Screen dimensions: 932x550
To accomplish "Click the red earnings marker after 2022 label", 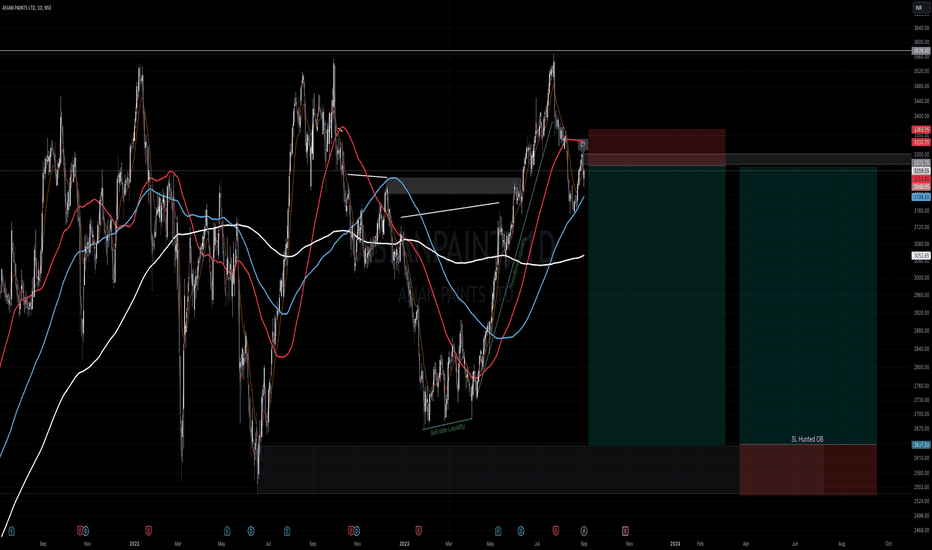I will [x=149, y=530].
